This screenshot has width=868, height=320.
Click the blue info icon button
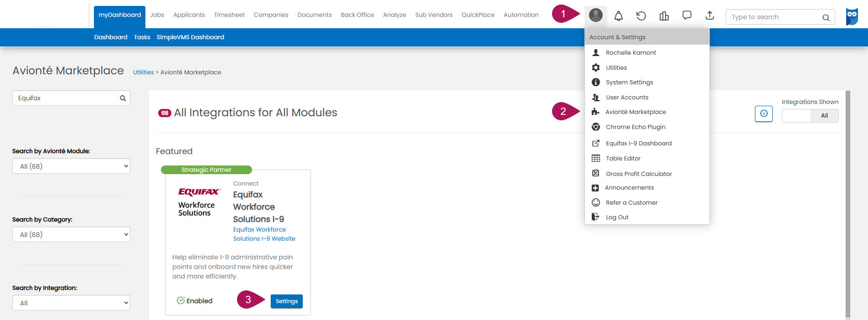(x=764, y=114)
